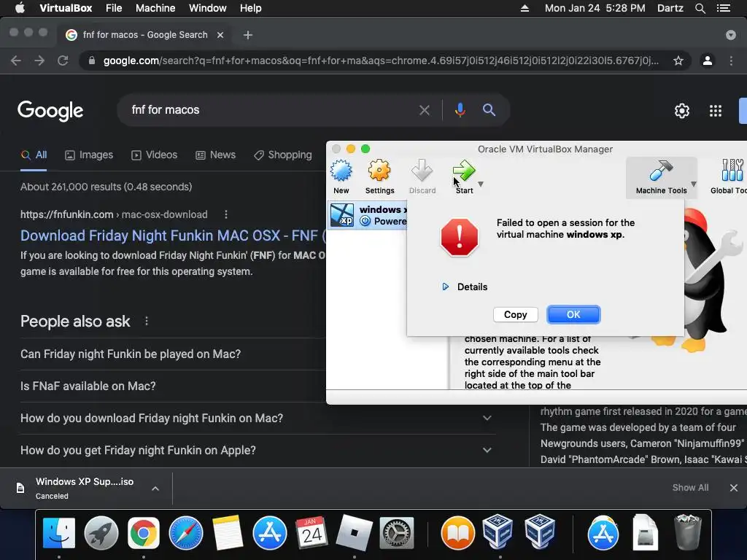Screen dimensions: 747x560
Task: Click OK in the error dialog
Action: click(x=573, y=315)
